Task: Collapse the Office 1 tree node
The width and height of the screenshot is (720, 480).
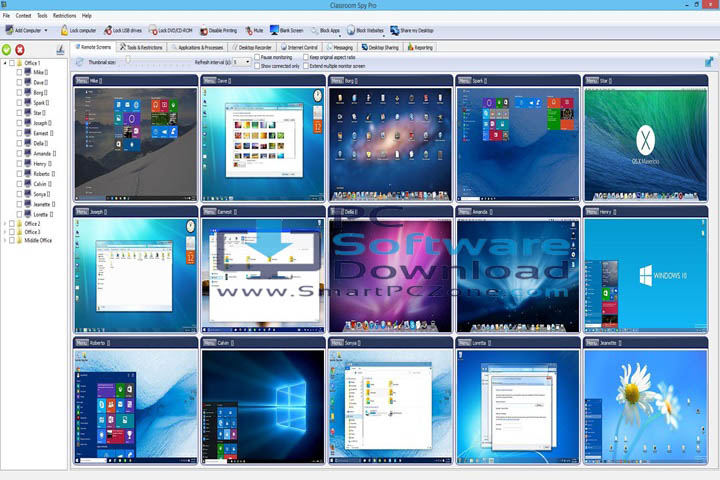Action: 5,63
